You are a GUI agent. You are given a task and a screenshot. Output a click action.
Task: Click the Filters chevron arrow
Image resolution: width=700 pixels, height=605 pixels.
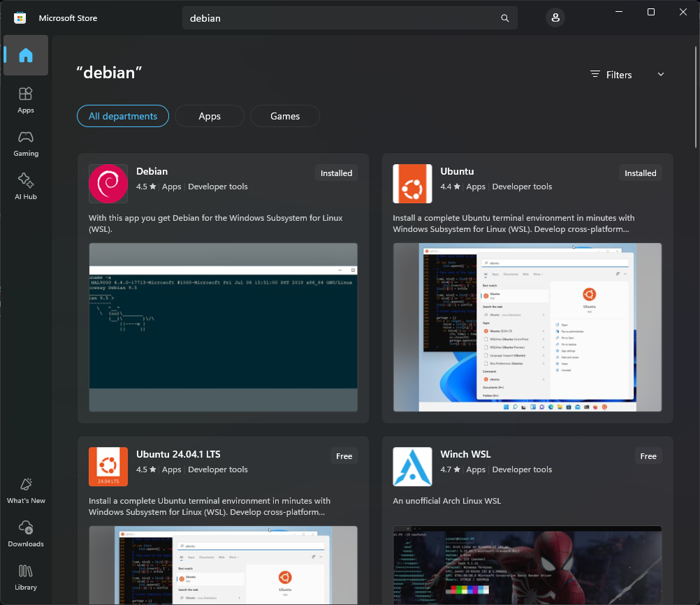click(x=661, y=75)
